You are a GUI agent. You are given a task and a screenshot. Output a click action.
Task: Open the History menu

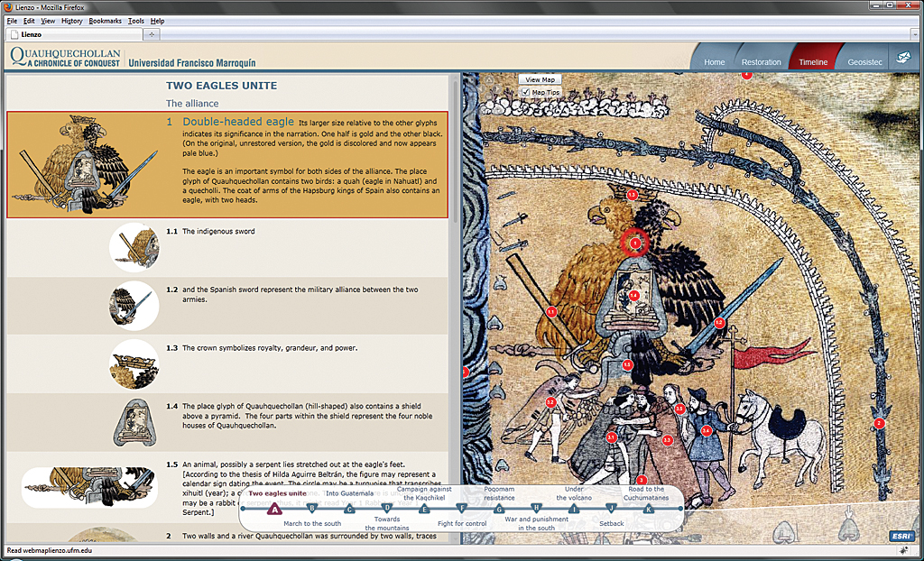click(72, 21)
